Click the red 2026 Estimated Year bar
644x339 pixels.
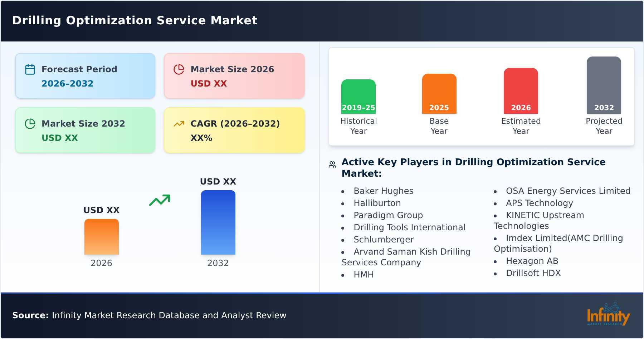521,91
